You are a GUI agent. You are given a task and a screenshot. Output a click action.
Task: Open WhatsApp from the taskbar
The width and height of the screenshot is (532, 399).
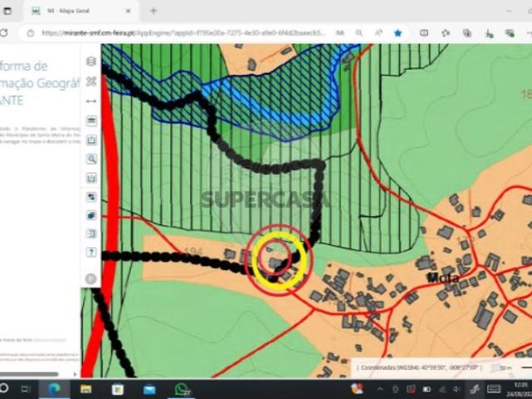pyautogui.click(x=181, y=388)
